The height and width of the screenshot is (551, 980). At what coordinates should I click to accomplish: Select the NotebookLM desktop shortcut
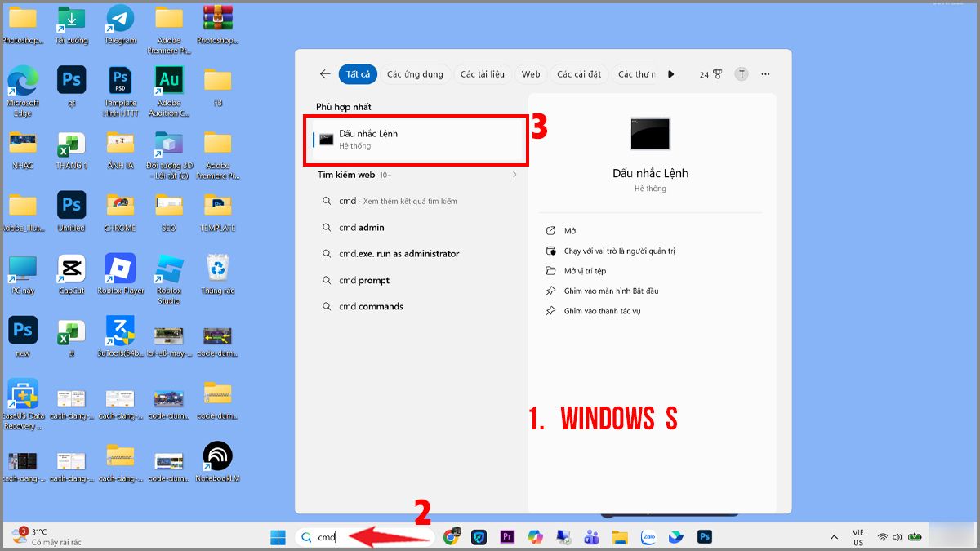click(x=217, y=462)
